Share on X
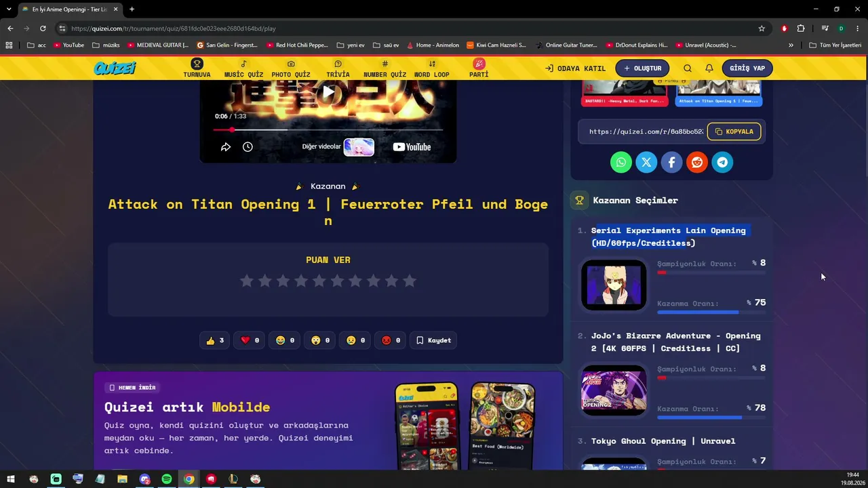The height and width of the screenshot is (488, 868). (x=646, y=162)
